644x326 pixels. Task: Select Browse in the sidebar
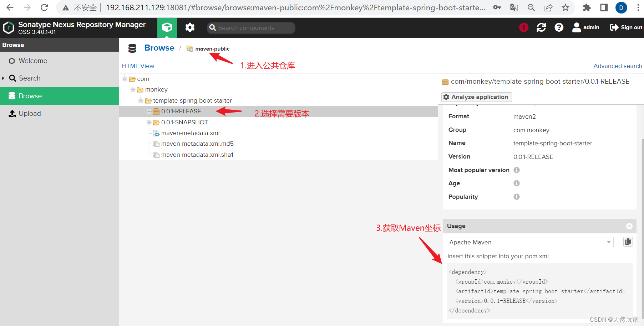pos(59,96)
